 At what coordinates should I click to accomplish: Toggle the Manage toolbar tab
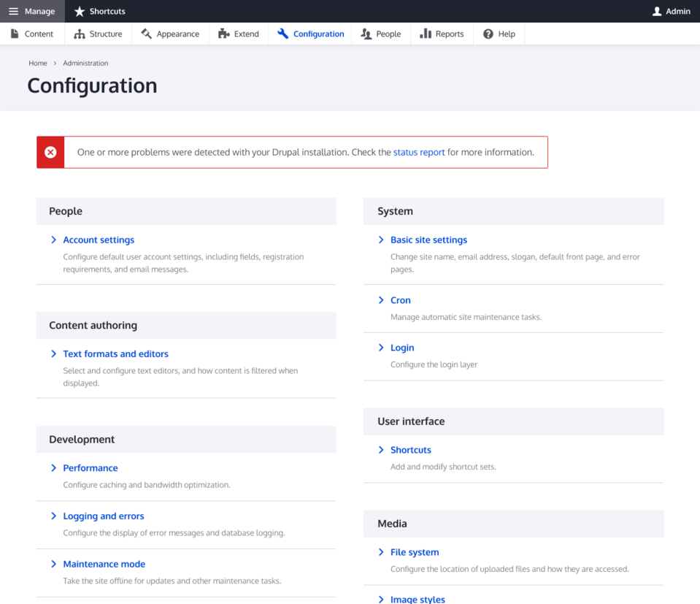coord(32,11)
